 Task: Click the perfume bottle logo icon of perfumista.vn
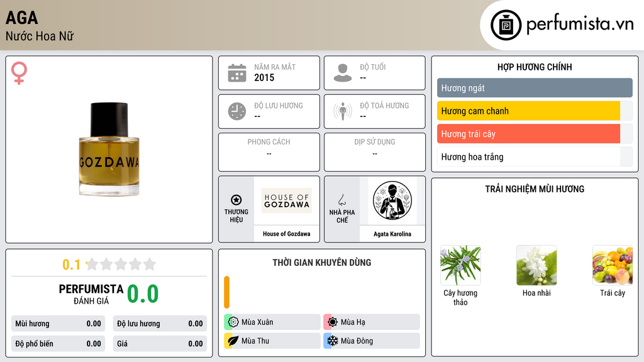click(x=506, y=25)
